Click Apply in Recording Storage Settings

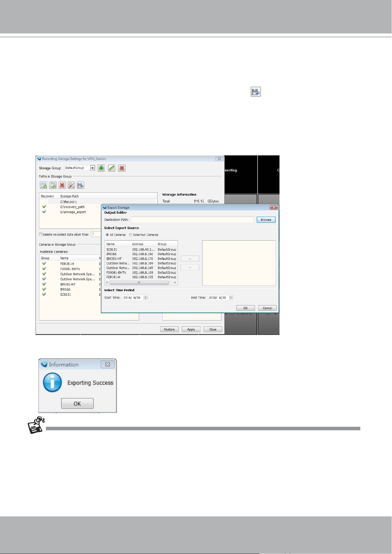(x=191, y=329)
